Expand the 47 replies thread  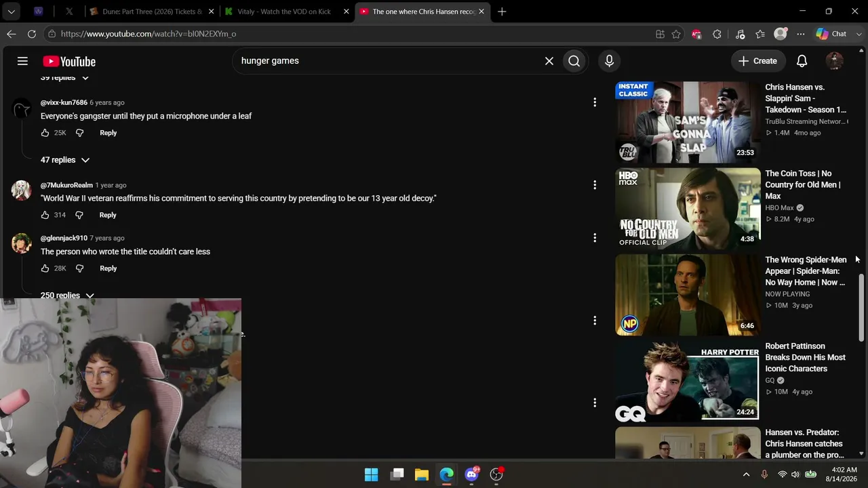(x=65, y=160)
